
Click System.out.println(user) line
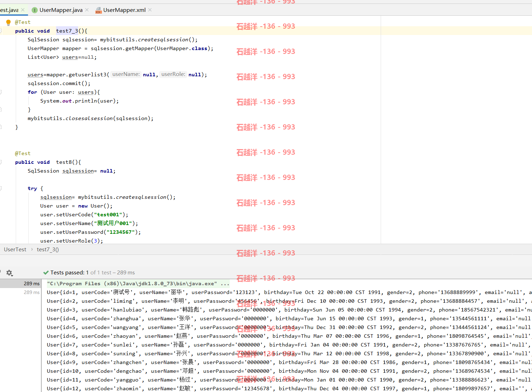pos(80,101)
